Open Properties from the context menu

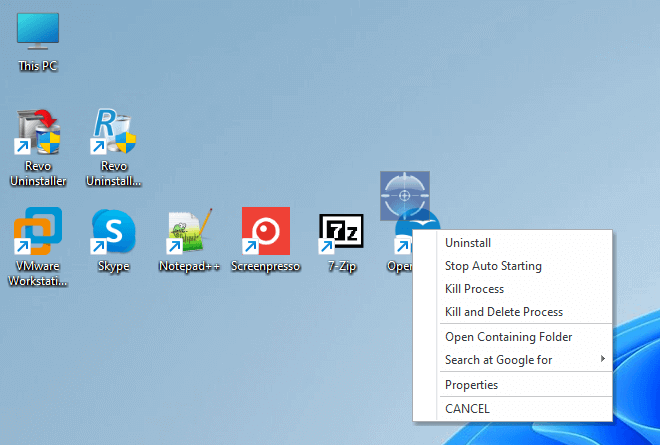[471, 385]
